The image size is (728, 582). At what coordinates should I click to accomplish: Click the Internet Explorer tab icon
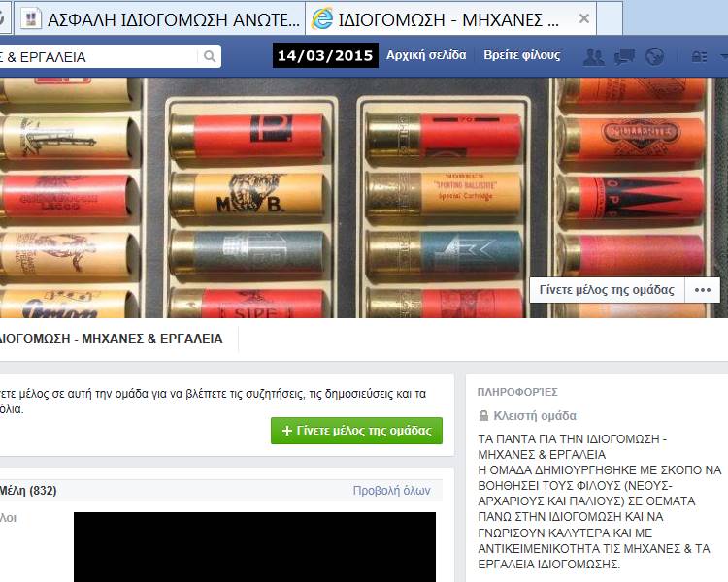(322, 19)
